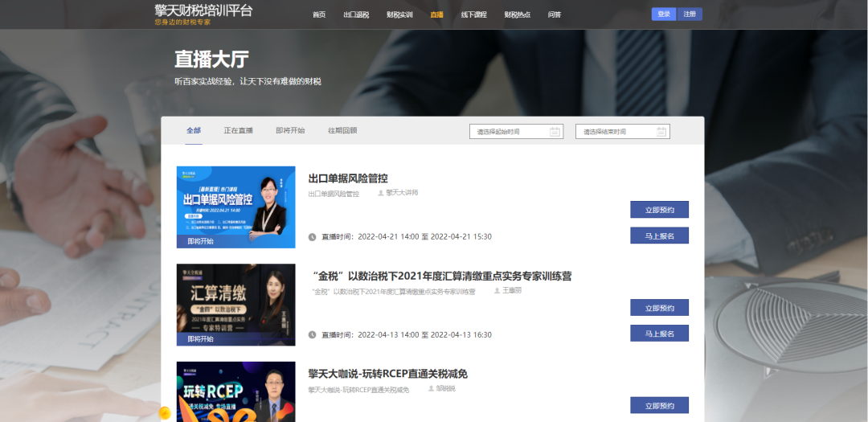This screenshot has height=422, width=868.
Task: Open calendar icon in the 请选择结束时间 field
Action: (661, 131)
